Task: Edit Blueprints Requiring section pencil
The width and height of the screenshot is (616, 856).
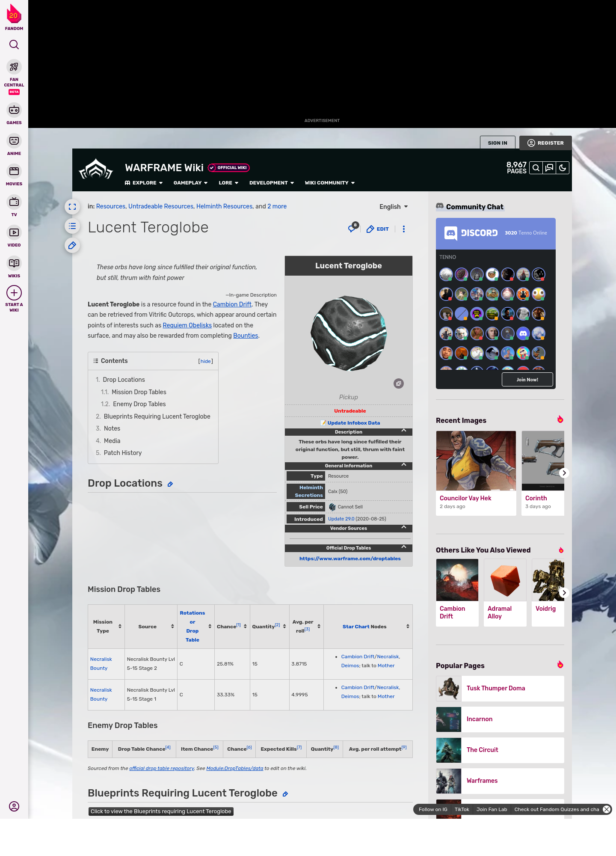Action: 285,794
